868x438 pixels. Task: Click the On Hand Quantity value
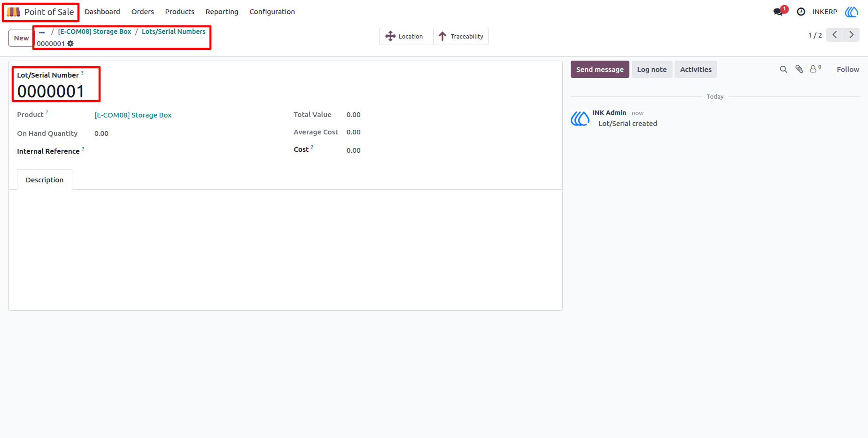coord(101,133)
